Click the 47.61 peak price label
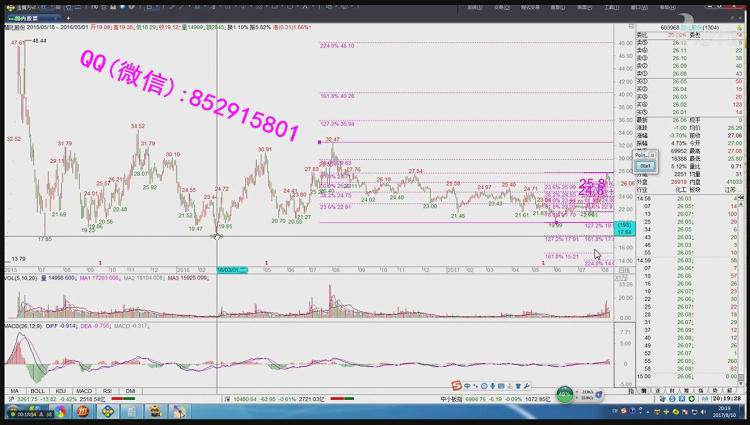The image size is (750, 425). (x=17, y=43)
